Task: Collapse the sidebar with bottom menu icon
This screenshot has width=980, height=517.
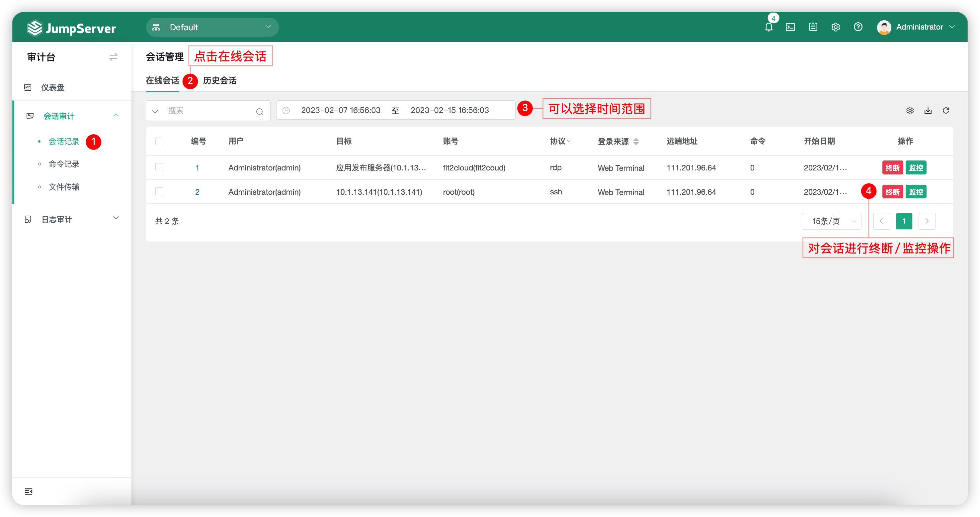Action: tap(29, 491)
